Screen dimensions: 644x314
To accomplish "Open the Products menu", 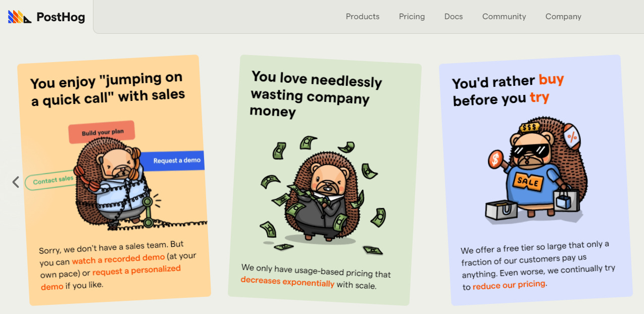I will (x=363, y=17).
